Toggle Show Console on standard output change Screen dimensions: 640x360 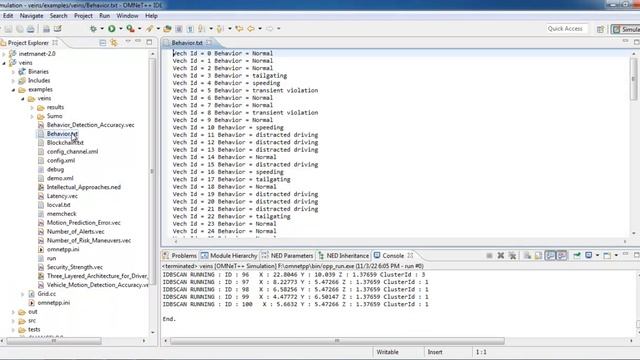click(550, 256)
